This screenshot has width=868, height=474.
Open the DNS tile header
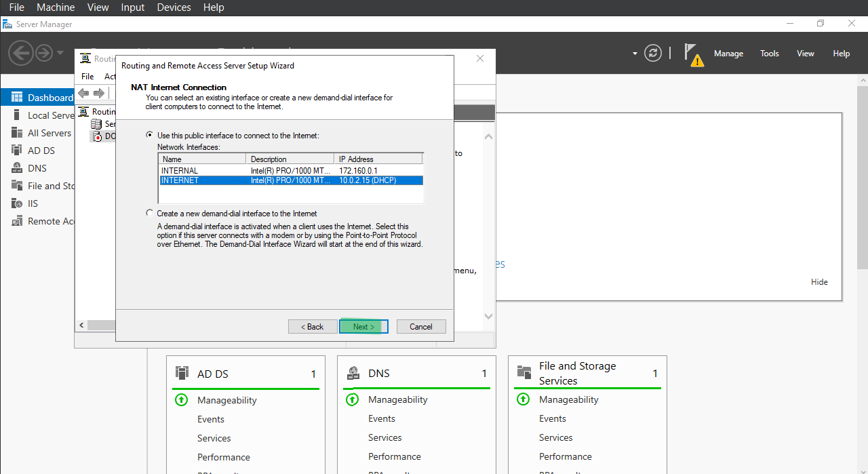click(416, 374)
